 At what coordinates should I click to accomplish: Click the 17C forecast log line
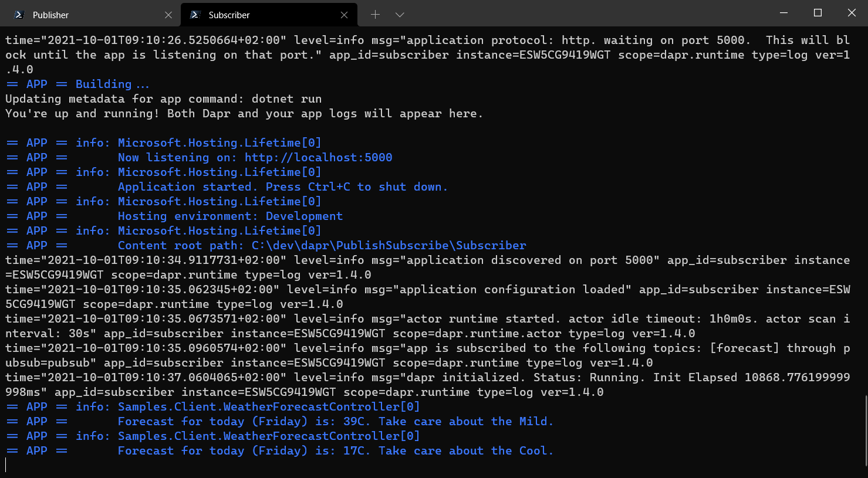point(335,450)
